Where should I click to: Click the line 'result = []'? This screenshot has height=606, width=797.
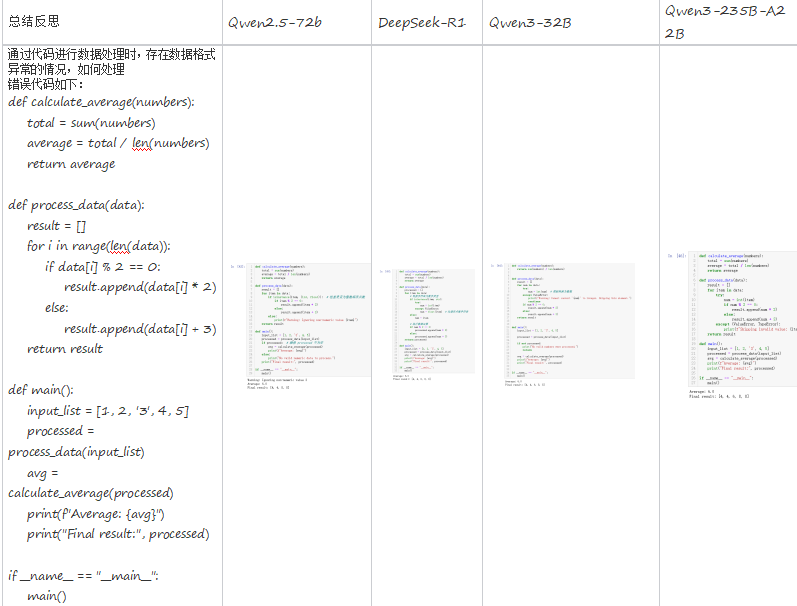[x=56, y=226]
